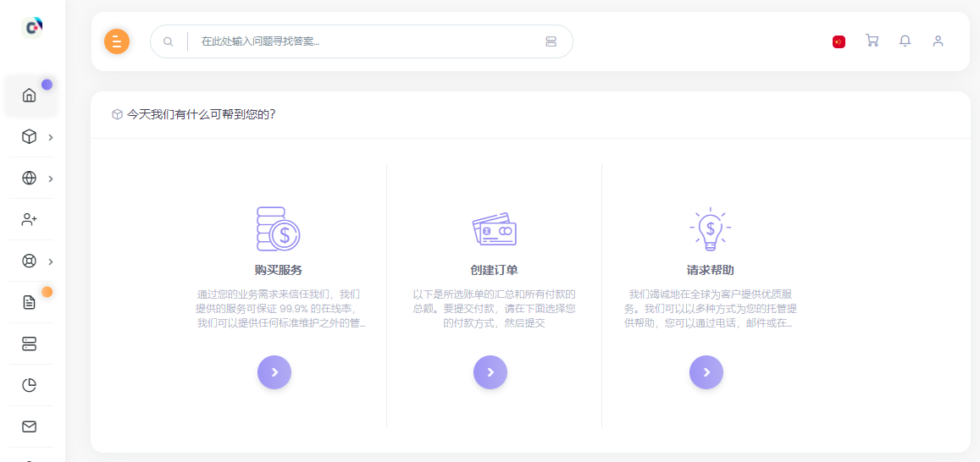Open the shopping cart in header
Viewport: 980px width, 462px height.
(x=872, y=41)
